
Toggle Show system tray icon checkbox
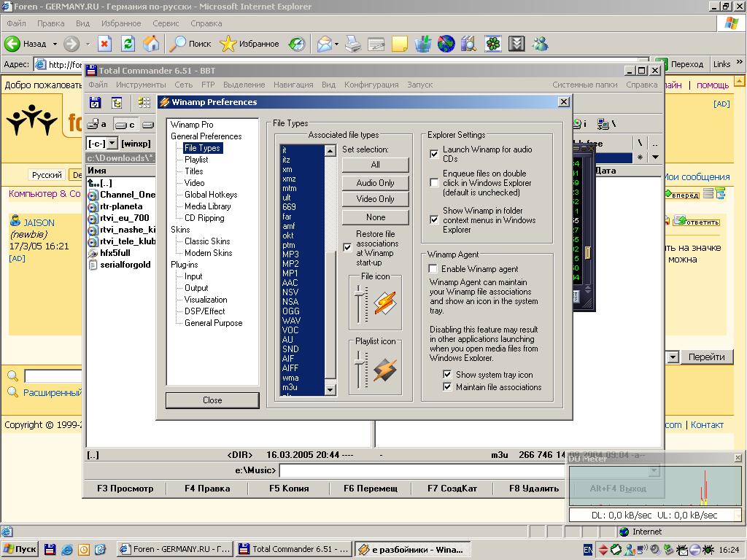tap(447, 374)
